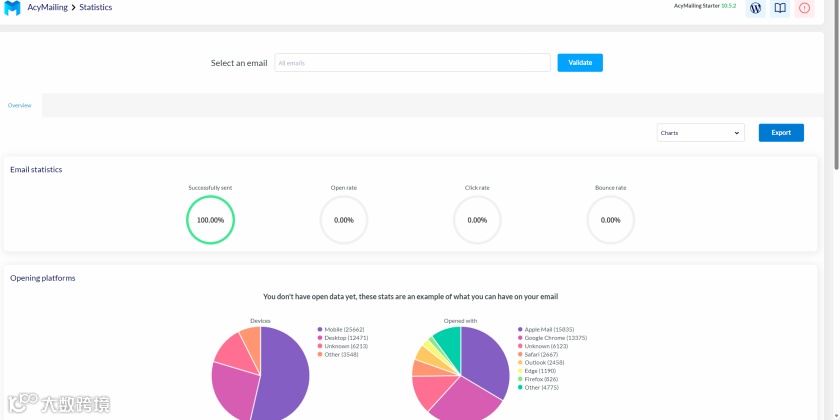
Task: Click the Export button
Action: pos(781,133)
